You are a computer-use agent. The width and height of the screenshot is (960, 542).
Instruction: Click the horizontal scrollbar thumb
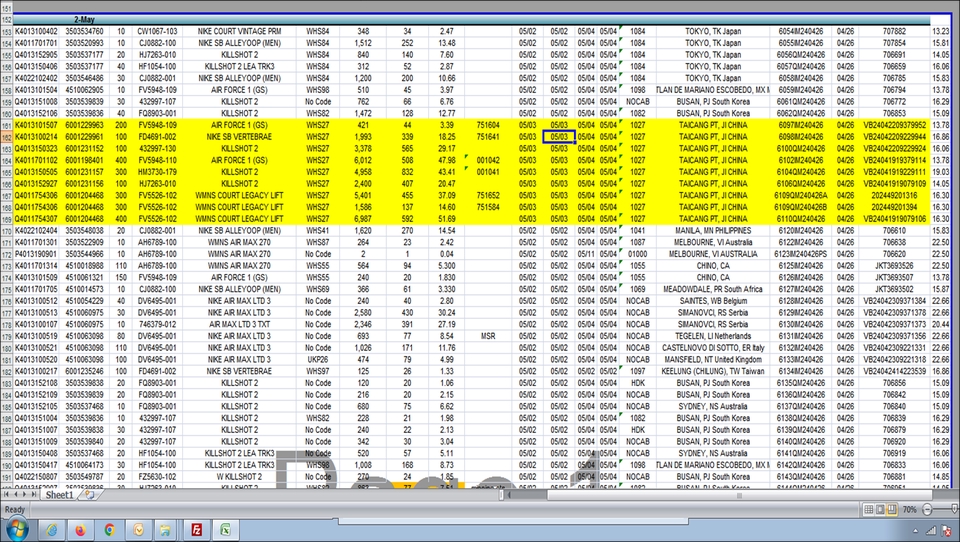click(x=738, y=495)
